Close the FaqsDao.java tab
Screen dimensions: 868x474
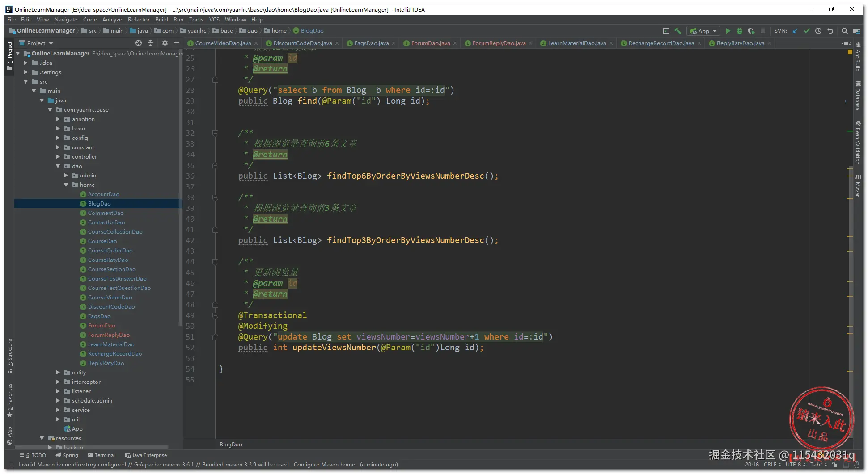394,43
